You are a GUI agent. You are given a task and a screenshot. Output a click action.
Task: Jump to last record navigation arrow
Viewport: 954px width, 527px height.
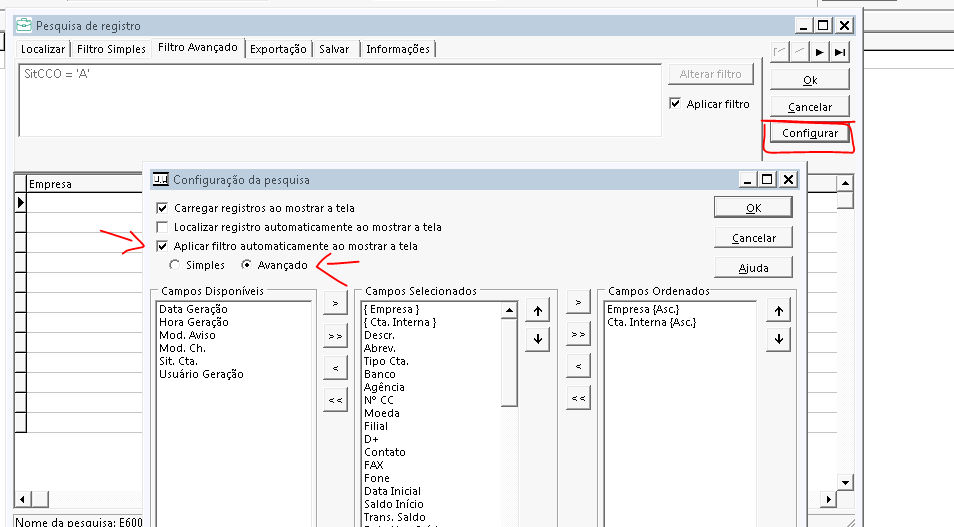(x=840, y=52)
